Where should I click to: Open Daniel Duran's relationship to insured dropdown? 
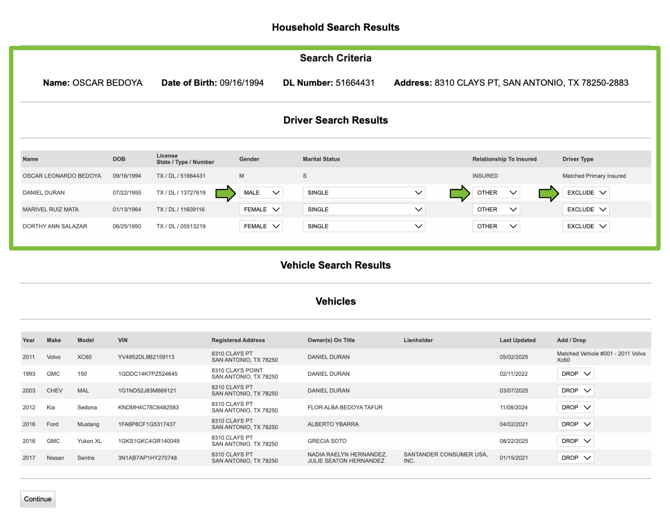[x=497, y=193]
